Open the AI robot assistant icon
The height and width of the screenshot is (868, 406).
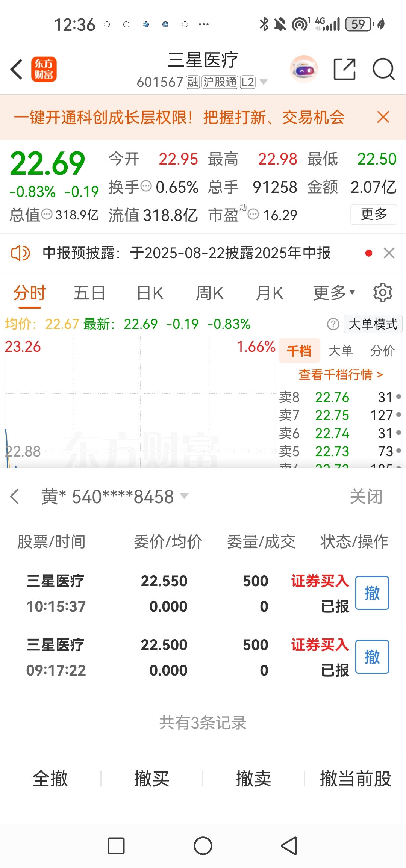(x=304, y=69)
